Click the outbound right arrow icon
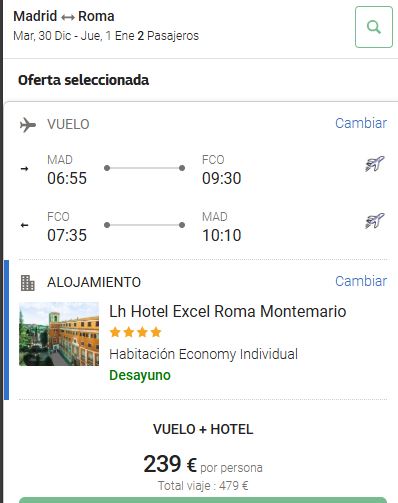This screenshot has width=398, height=503. click(24, 169)
